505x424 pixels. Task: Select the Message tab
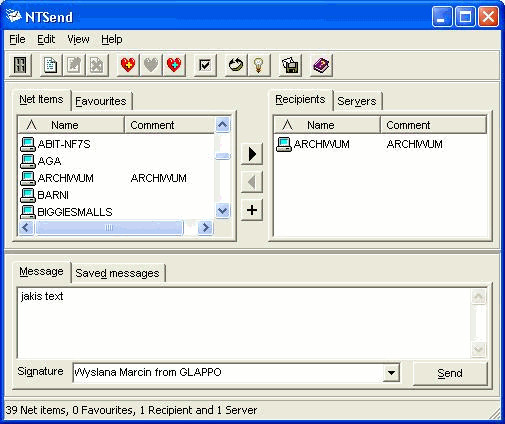click(41, 272)
